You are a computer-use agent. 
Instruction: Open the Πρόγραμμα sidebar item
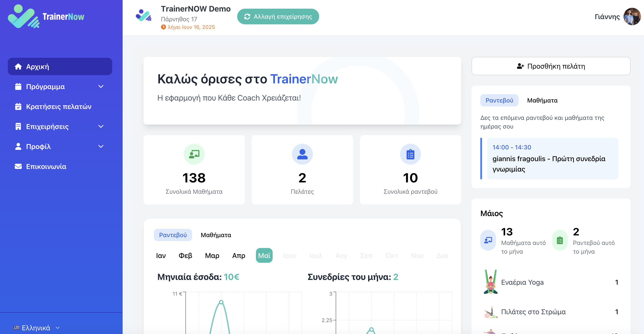(x=60, y=87)
